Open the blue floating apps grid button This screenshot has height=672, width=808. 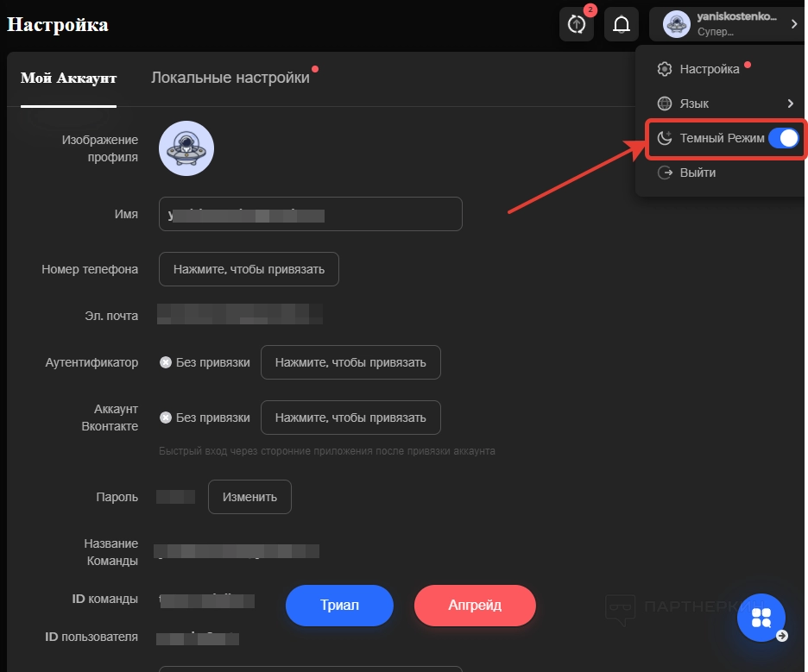[761, 617]
